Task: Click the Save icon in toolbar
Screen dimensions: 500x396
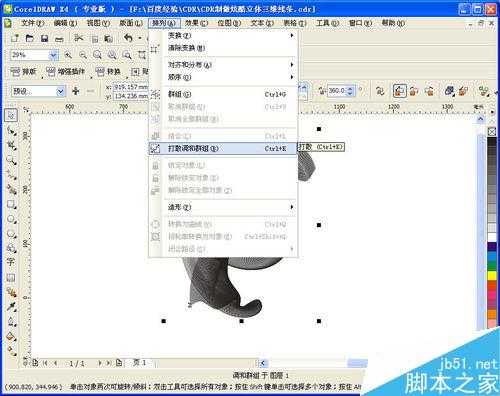Action: click(x=44, y=38)
